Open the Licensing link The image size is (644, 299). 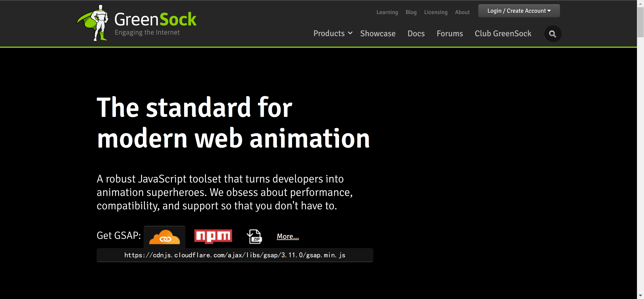click(436, 12)
